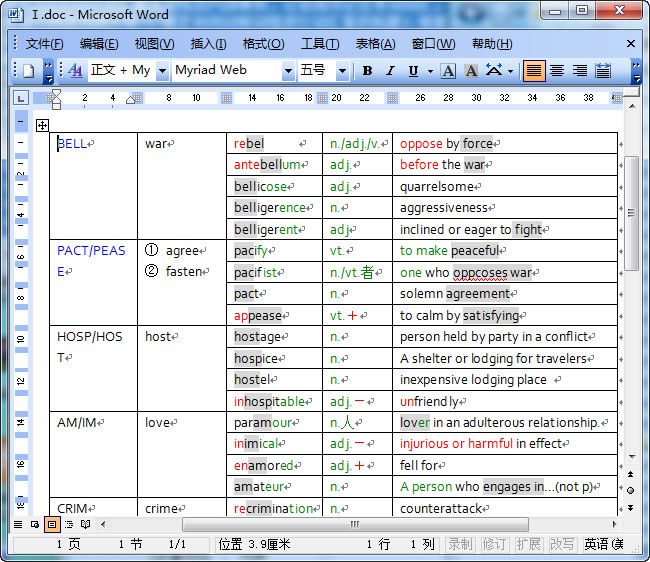Expand the font size dropdown
Screen dimensions: 650x562
342,71
